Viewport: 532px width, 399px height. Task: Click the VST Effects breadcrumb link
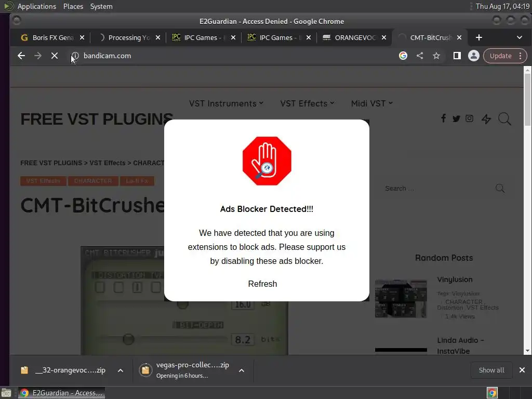tap(108, 163)
